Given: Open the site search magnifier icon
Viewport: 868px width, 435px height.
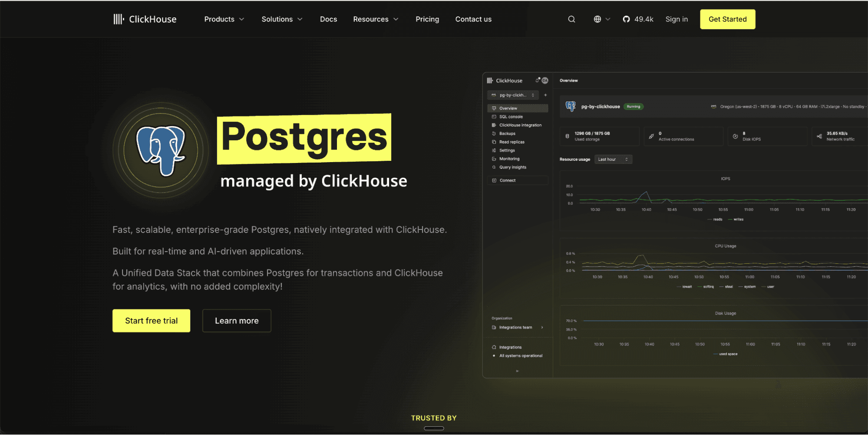Looking at the screenshot, I should click(x=571, y=19).
